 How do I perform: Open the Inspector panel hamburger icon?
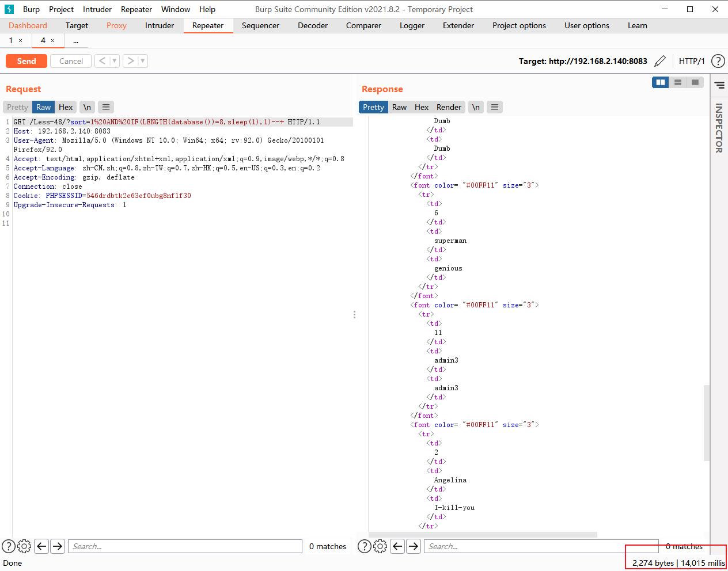(719, 85)
